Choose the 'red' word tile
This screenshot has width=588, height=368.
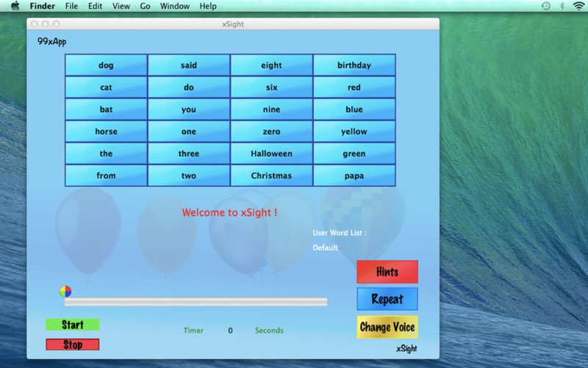pos(354,87)
